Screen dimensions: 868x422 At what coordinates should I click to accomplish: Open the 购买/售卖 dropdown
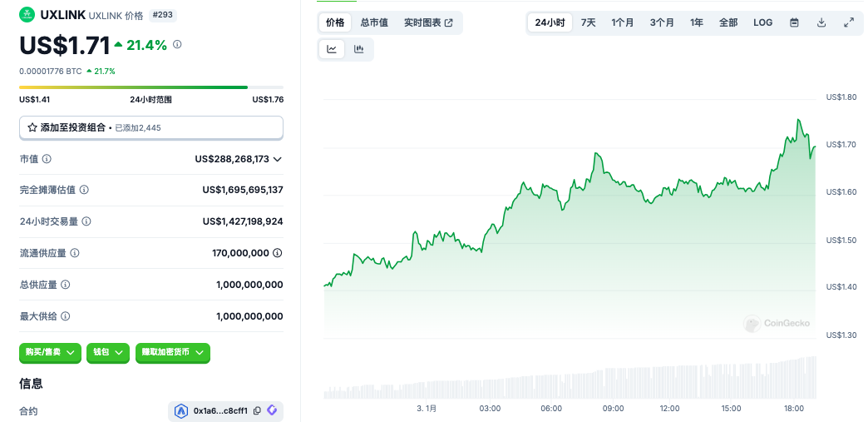[51, 352]
